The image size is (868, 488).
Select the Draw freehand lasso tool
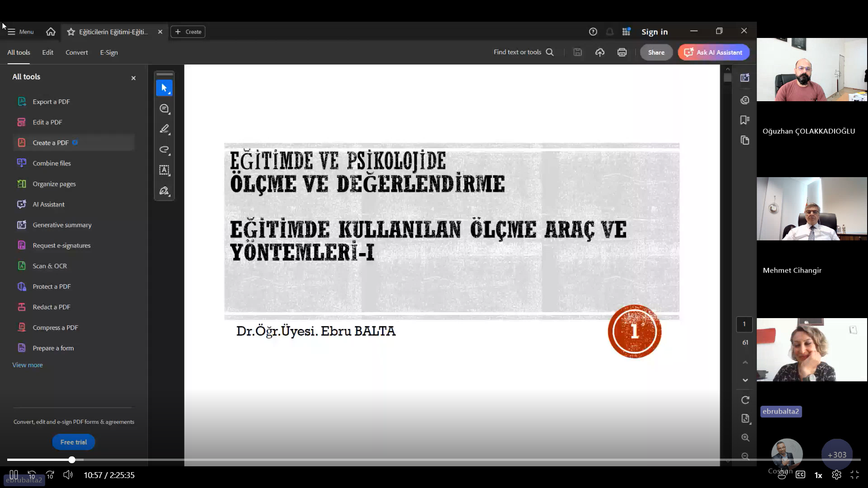(164, 150)
